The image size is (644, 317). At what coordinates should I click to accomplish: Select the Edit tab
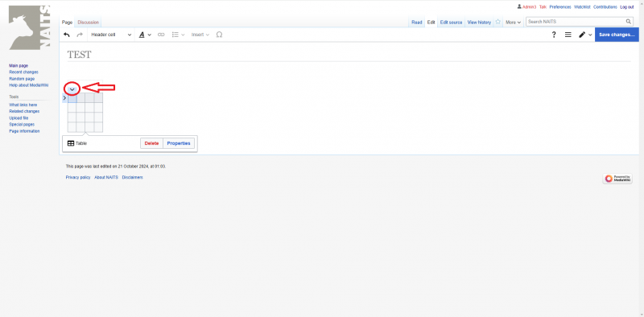click(431, 23)
